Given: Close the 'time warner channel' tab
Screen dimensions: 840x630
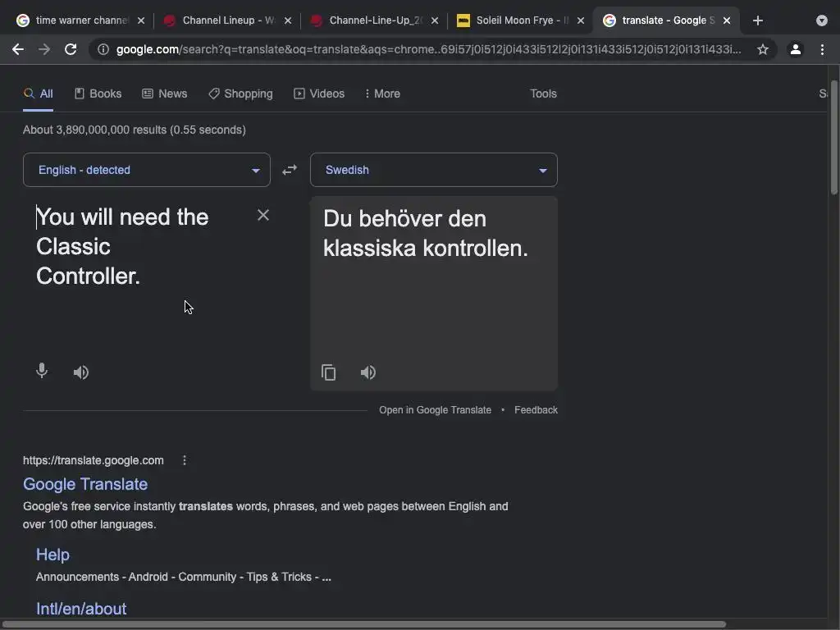Looking at the screenshot, I should click(141, 21).
